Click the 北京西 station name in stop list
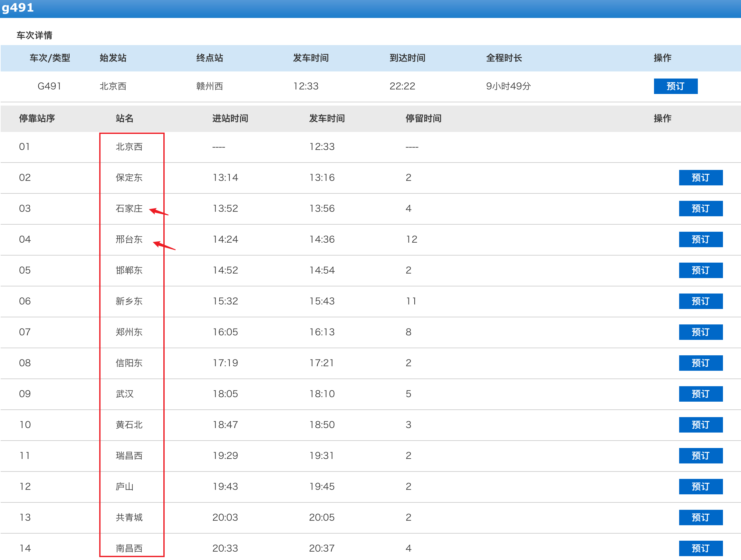The image size is (741, 560). (x=129, y=147)
